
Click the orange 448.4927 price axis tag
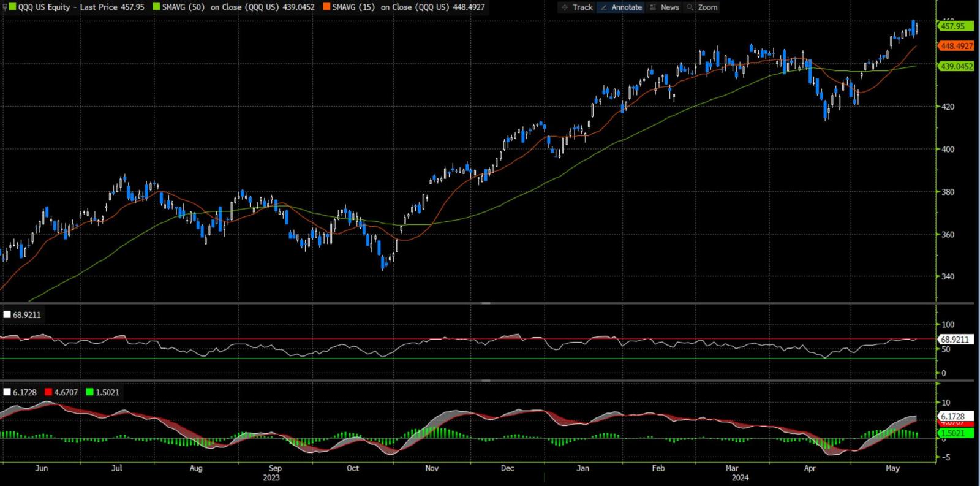956,46
